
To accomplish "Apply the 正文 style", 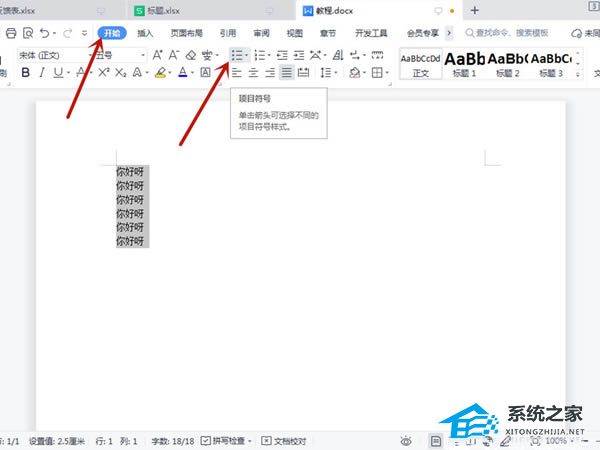I will 421,64.
